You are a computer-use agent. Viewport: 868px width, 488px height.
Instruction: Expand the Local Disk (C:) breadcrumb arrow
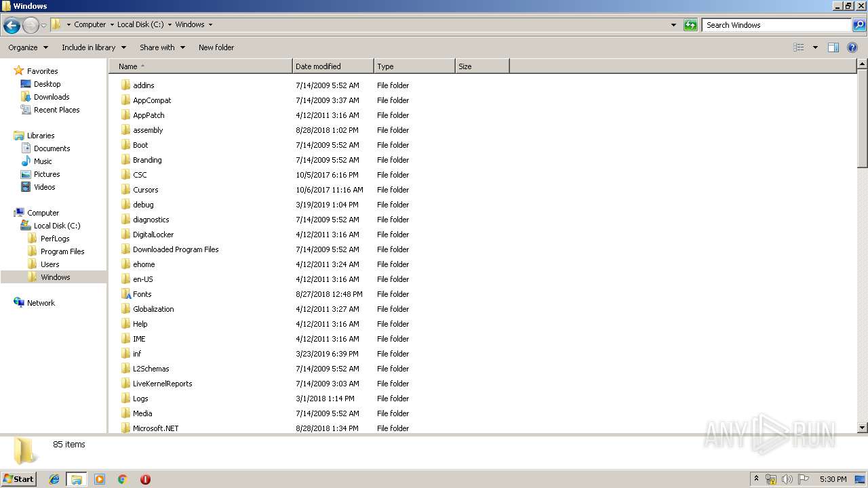[170, 24]
